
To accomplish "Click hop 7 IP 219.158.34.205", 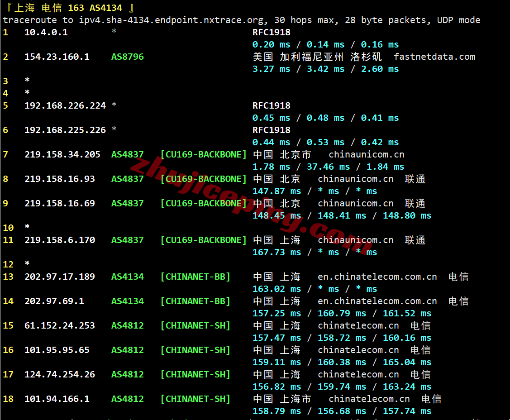I will [62, 154].
